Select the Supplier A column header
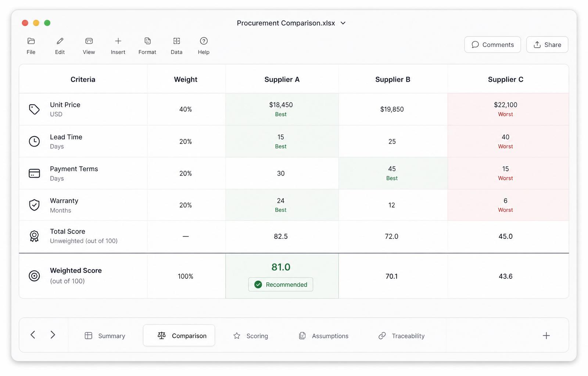Screen dimensions: 588x376 coord(282,79)
